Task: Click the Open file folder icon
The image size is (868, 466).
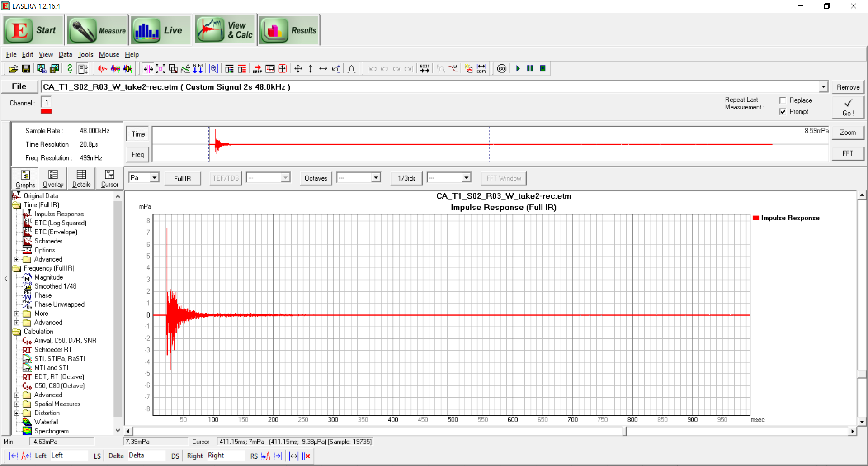Action: coord(13,69)
